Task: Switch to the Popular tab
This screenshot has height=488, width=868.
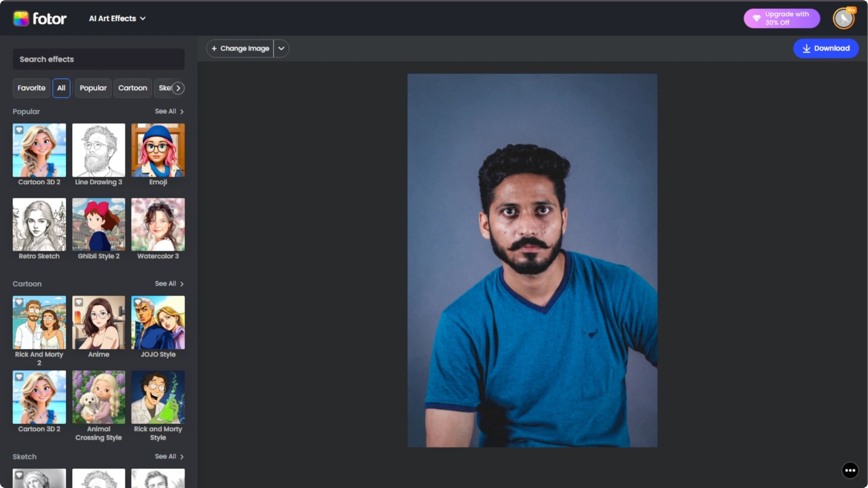Action: point(93,88)
